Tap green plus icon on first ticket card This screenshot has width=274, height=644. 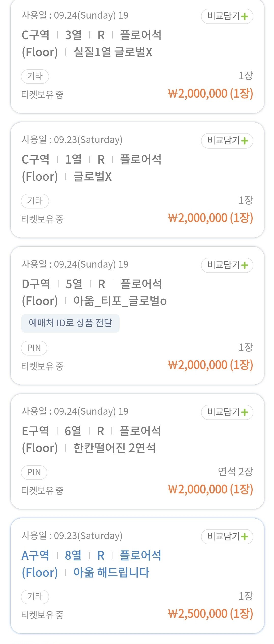[x=245, y=17]
